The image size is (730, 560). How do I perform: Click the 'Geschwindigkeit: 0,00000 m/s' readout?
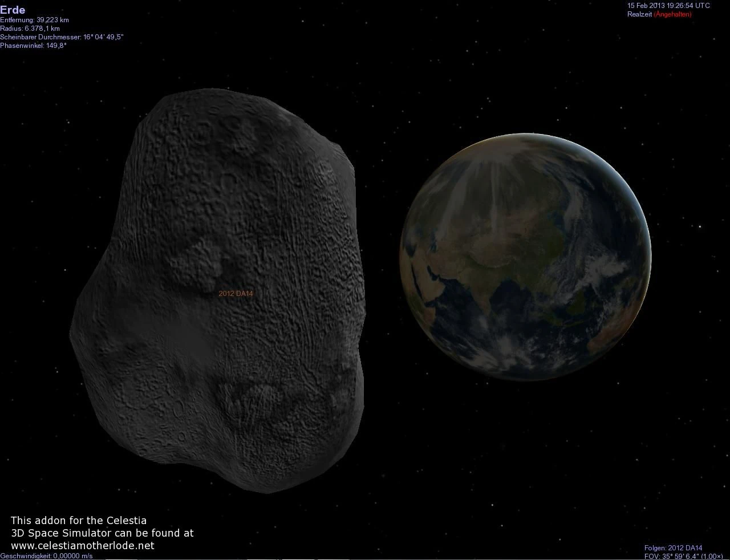click(46, 556)
